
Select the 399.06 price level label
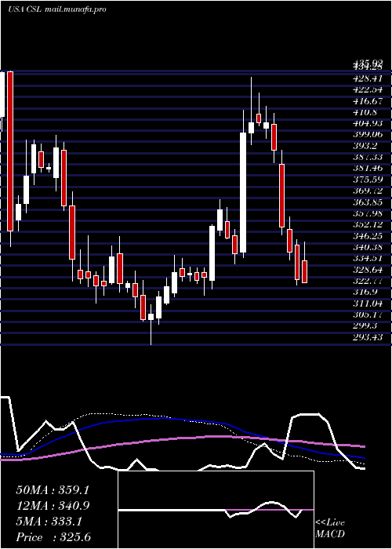click(367, 134)
